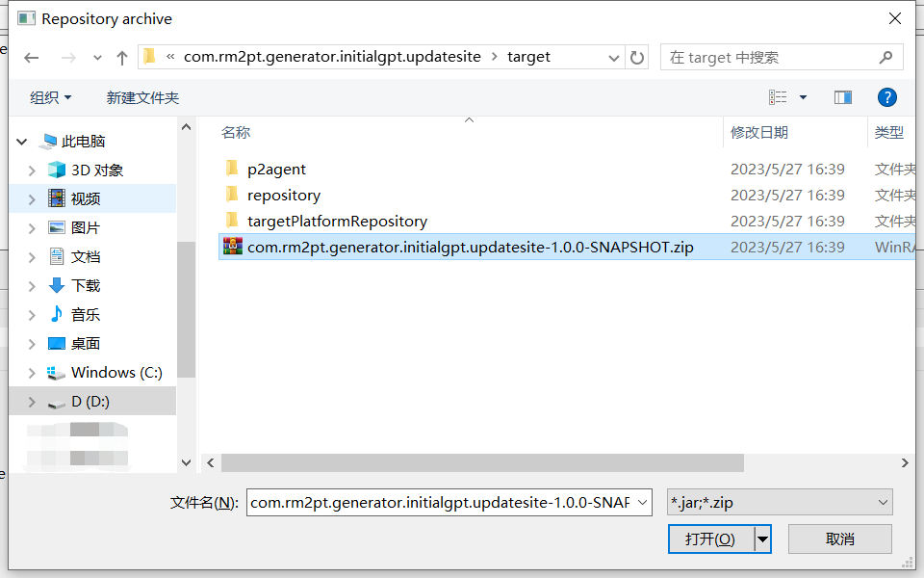Click the change view layout icon

tap(778, 97)
